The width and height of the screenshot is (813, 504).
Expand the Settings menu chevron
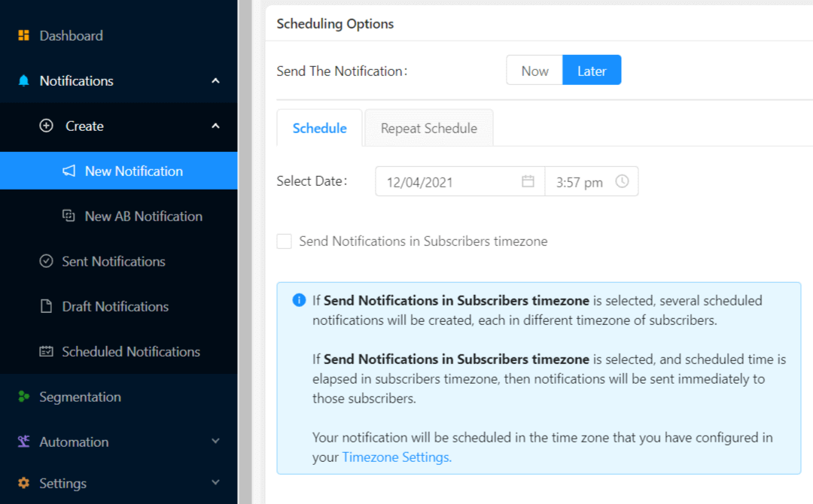click(215, 482)
